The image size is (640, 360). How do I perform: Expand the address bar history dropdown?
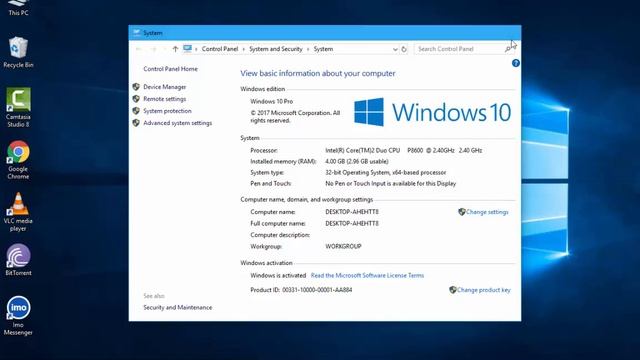395,49
